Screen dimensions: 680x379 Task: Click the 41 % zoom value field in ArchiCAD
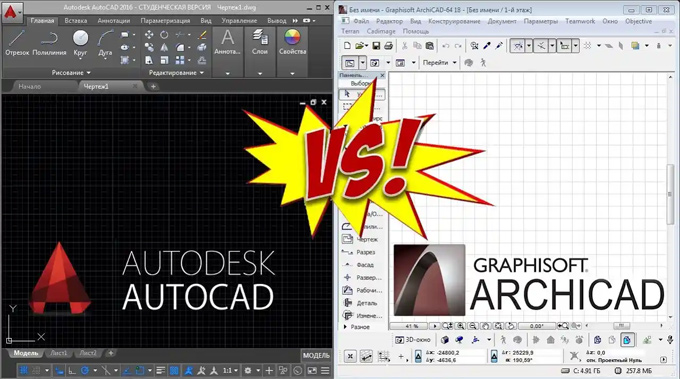(411, 326)
